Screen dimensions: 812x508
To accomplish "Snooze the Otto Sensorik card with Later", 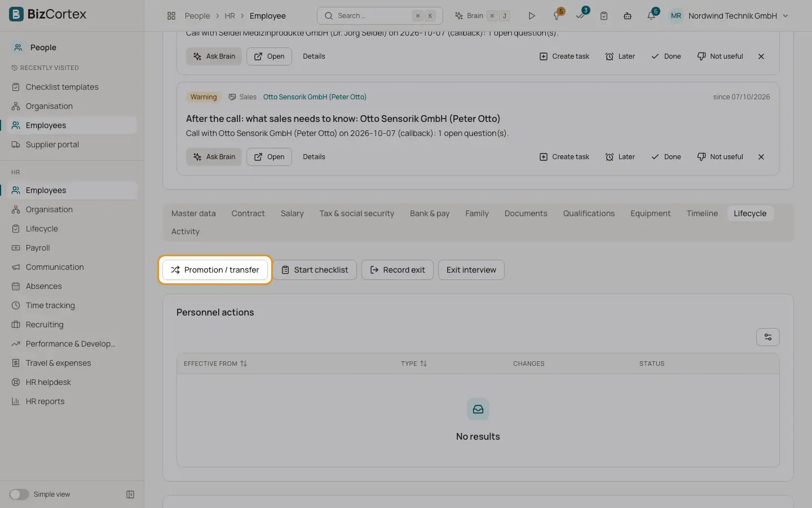I will tap(620, 157).
